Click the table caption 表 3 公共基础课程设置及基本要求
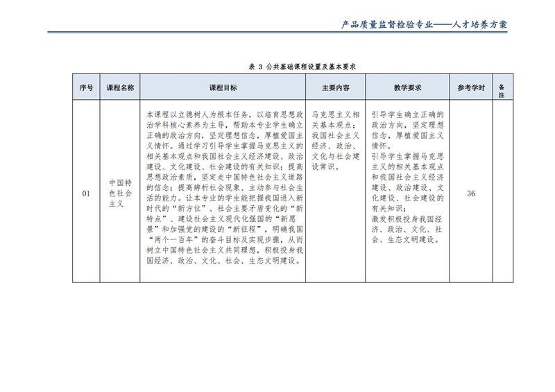The width and height of the screenshot is (555, 392). 302,67
